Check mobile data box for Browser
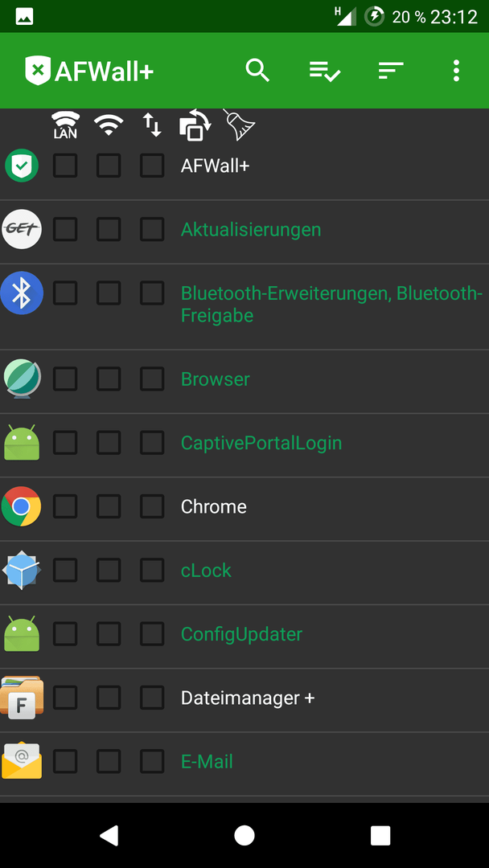 pos(152,379)
